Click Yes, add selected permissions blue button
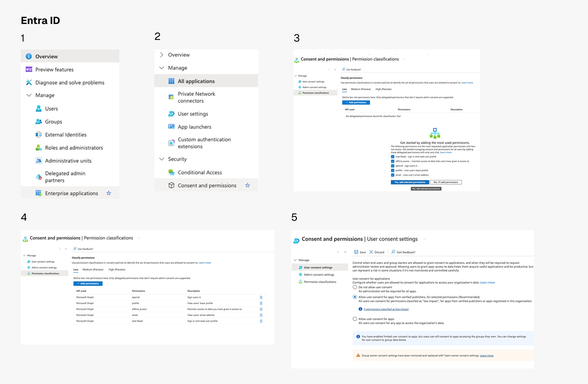The height and width of the screenshot is (384, 588). pos(410,182)
